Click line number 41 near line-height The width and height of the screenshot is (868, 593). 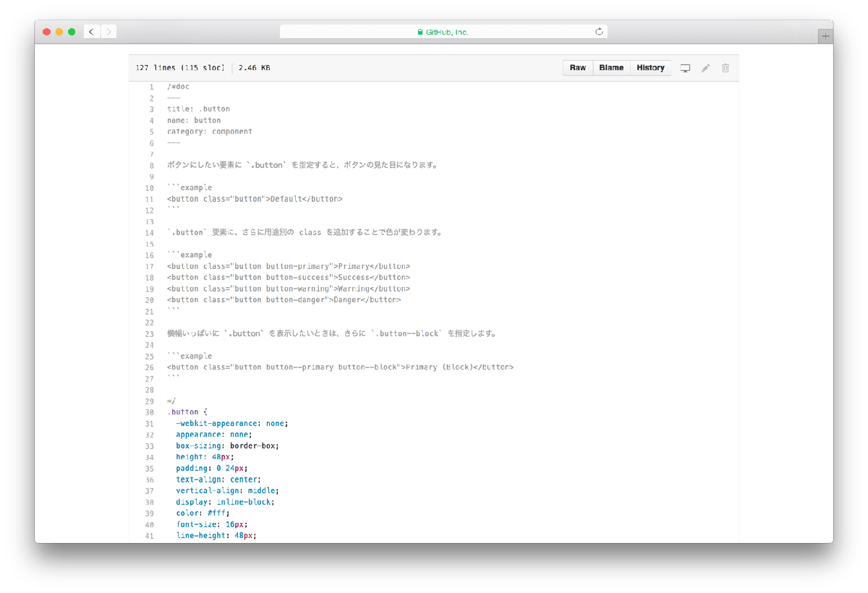pyautogui.click(x=149, y=536)
